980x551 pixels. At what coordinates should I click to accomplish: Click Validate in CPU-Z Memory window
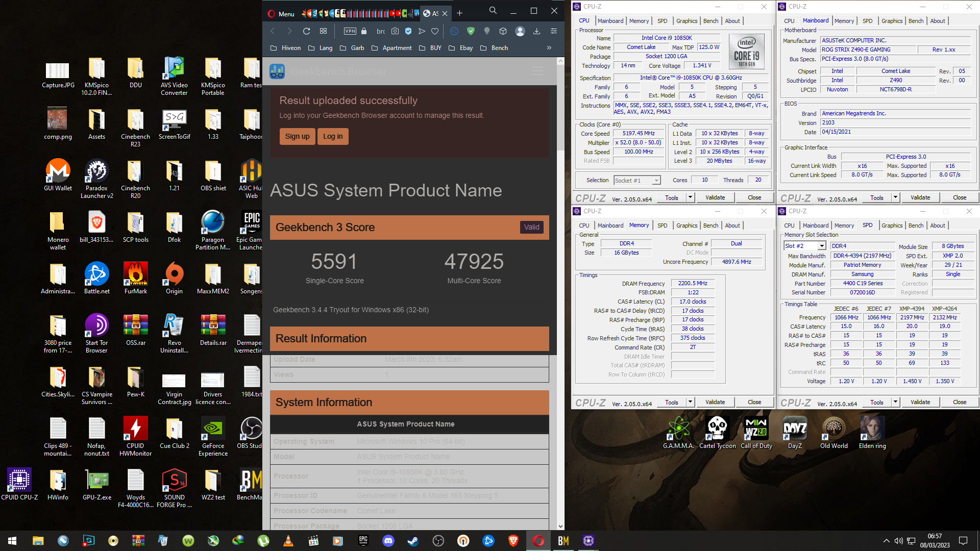click(x=715, y=402)
